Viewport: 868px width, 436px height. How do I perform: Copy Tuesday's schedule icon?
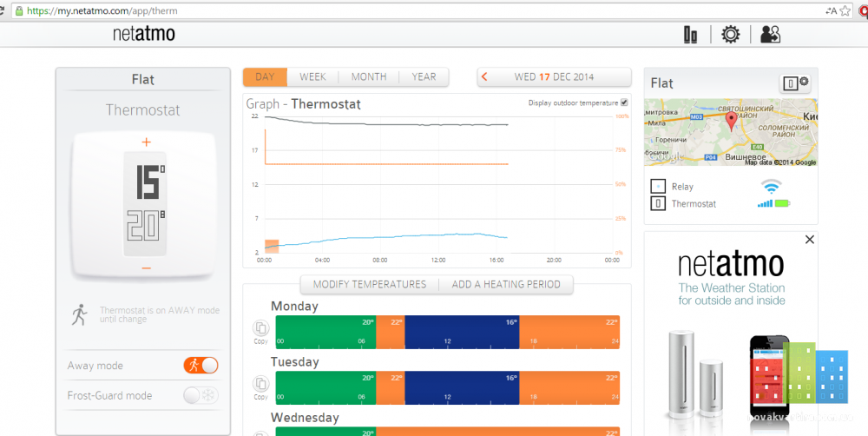coord(260,383)
